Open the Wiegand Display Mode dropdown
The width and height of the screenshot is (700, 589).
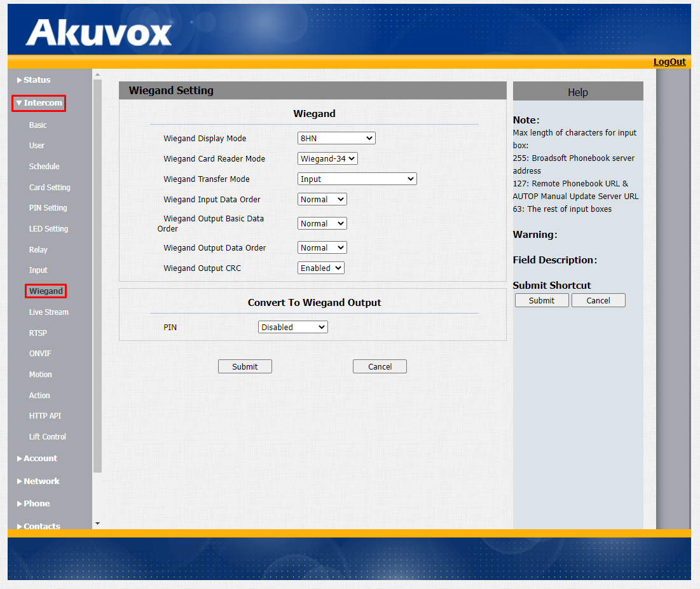click(336, 138)
